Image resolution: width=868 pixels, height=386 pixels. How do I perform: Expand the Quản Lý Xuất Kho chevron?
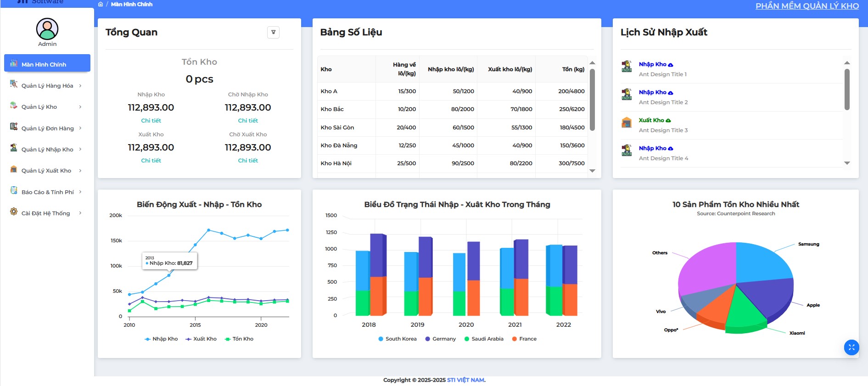80,171
